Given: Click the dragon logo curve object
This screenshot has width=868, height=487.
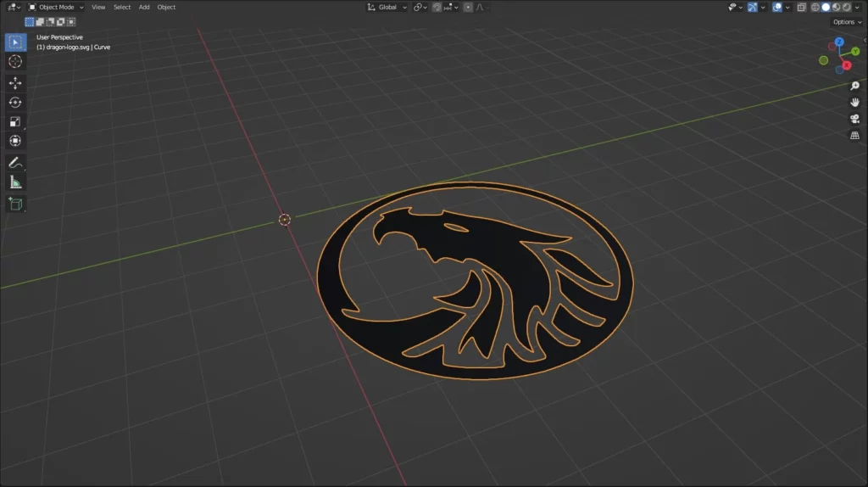Looking at the screenshot, I should click(475, 281).
